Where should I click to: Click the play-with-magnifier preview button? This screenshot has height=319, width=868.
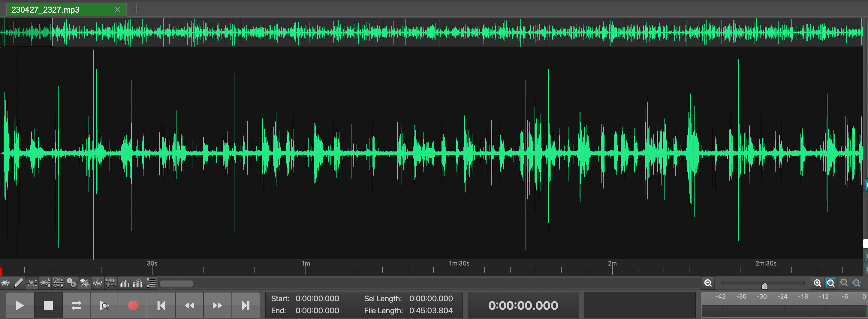click(x=105, y=305)
